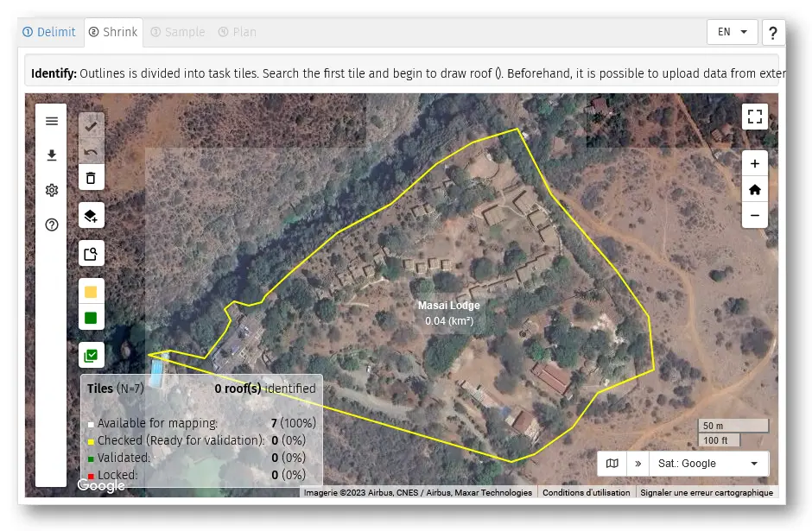The width and height of the screenshot is (812, 531).
Task: Open the hamburger menu in the sidebar
Action: pos(52,121)
